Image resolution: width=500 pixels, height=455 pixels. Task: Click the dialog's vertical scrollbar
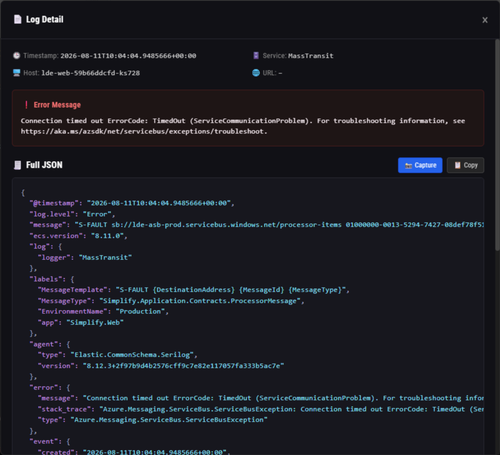pyautogui.click(x=497, y=145)
